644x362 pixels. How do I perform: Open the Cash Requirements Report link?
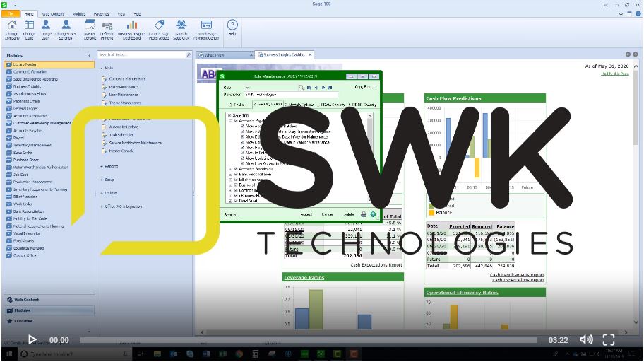tap(517, 275)
